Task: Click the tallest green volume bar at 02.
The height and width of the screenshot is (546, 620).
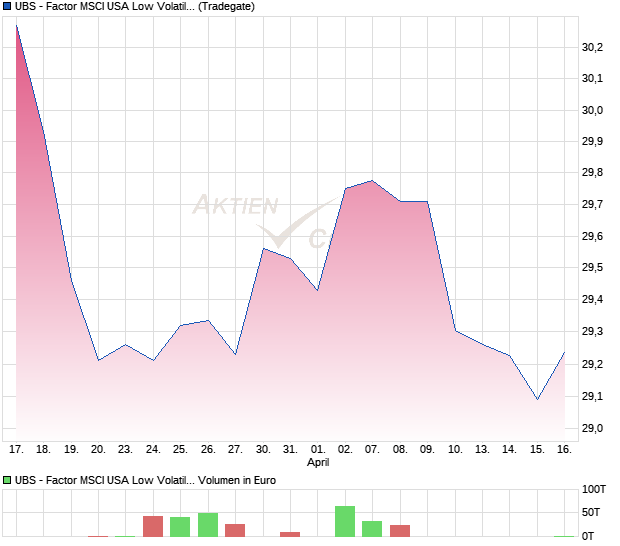Action: (345, 521)
